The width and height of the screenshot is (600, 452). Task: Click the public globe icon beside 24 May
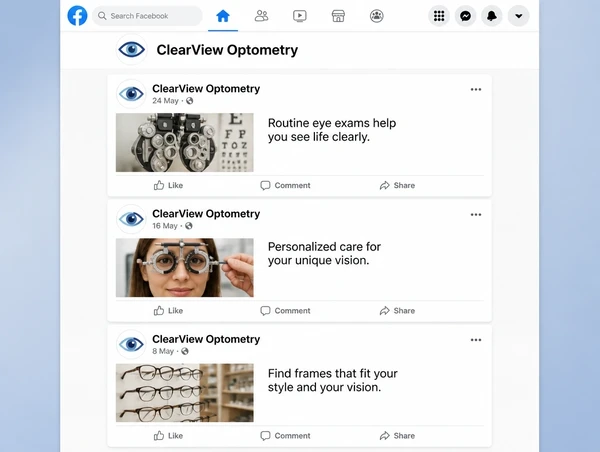[189, 101]
